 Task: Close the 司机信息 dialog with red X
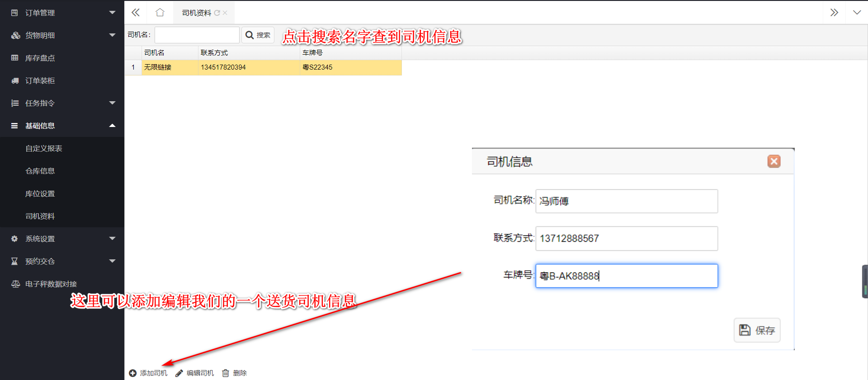[774, 161]
